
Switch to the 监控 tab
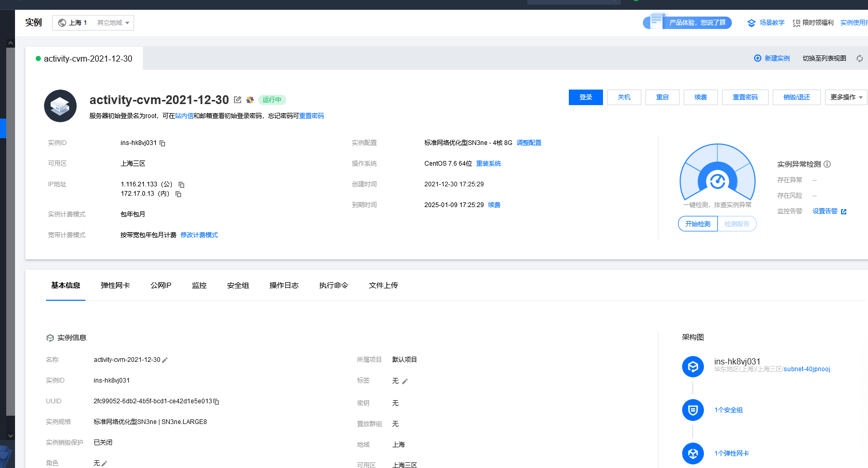pos(199,285)
